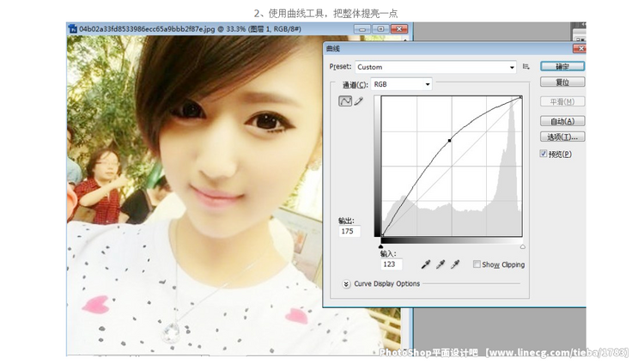
Task: Select the top-right curve endpoint
Action: tap(521, 97)
